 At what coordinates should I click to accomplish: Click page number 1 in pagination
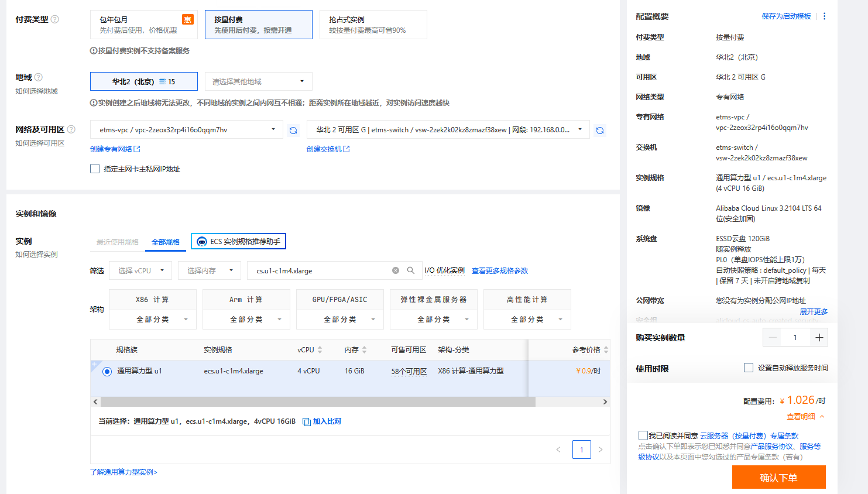coord(581,450)
